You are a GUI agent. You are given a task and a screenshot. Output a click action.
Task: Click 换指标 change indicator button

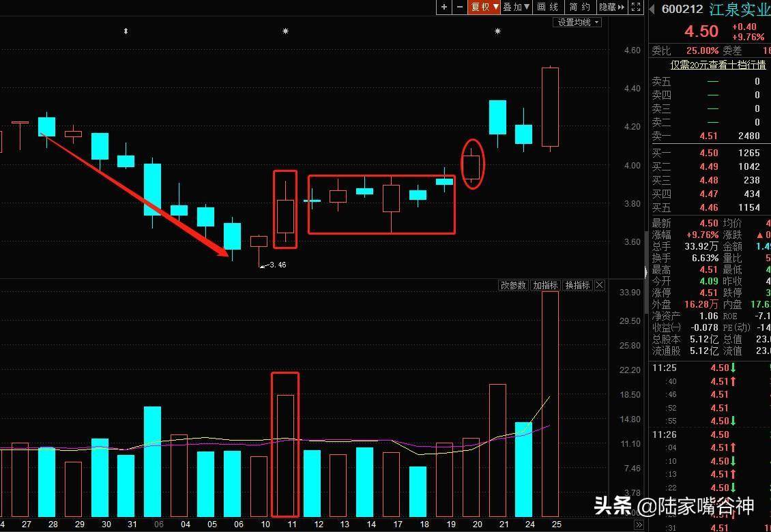[x=578, y=285]
